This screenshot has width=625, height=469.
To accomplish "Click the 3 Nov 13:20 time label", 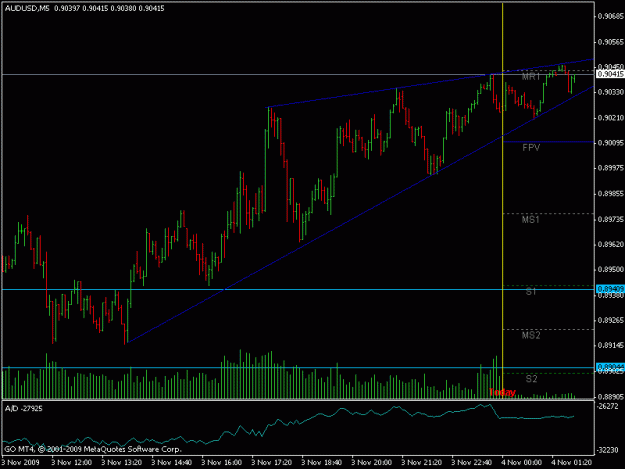I will point(122,463).
